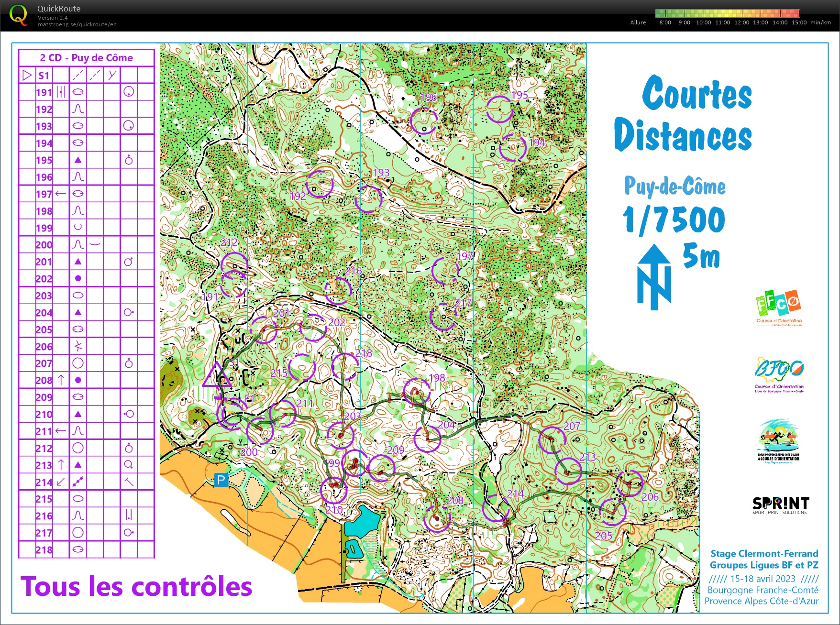Click 'Stage Clermont-Ferrand' text

764,554
